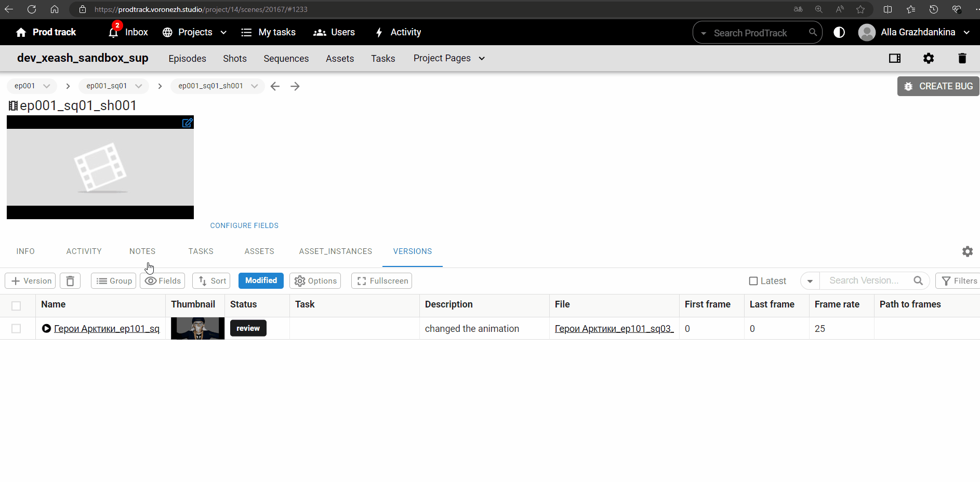The height and width of the screenshot is (482, 980).
Task: Go to the next shot arrow
Action: tap(295, 86)
